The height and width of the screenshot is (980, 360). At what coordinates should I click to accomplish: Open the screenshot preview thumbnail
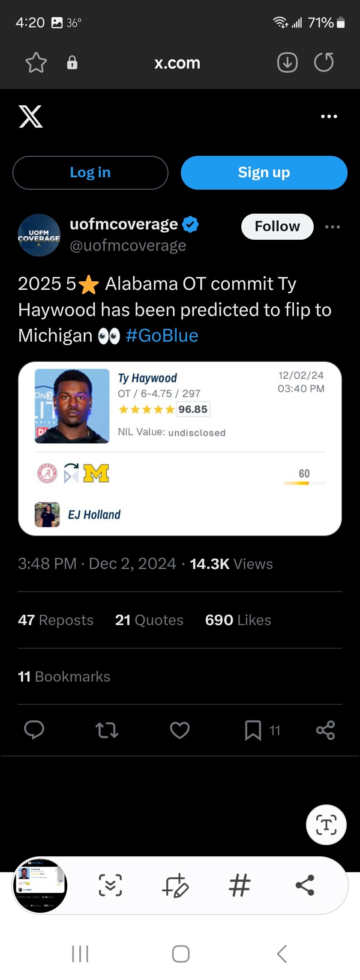tap(40, 885)
